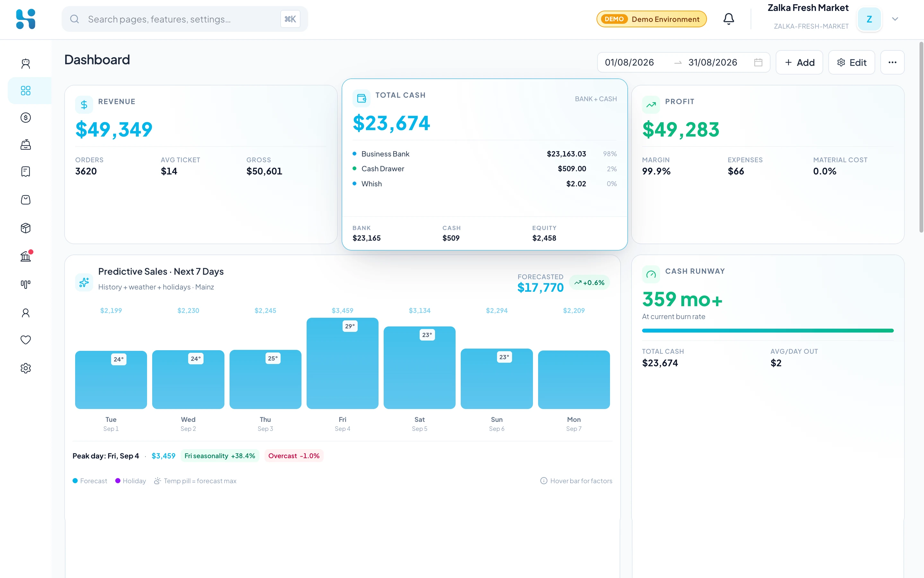Open the user profile sidebar icon

(26, 313)
